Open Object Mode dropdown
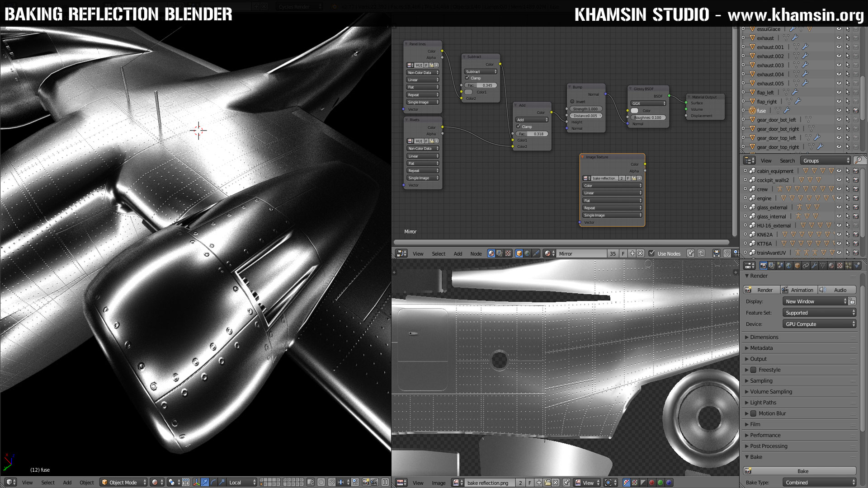This screenshot has height=488, width=868. 124,482
